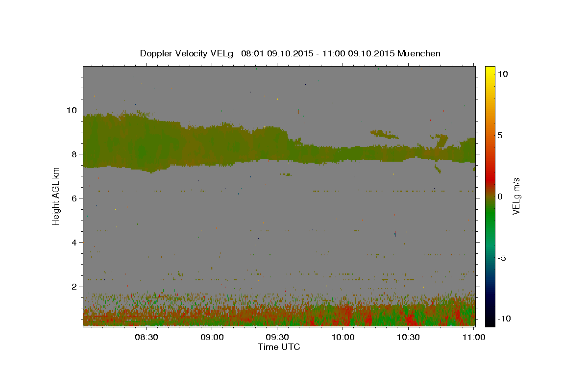Click the '09:00' time tick label
Screen dimensions: 588x392
point(212,337)
